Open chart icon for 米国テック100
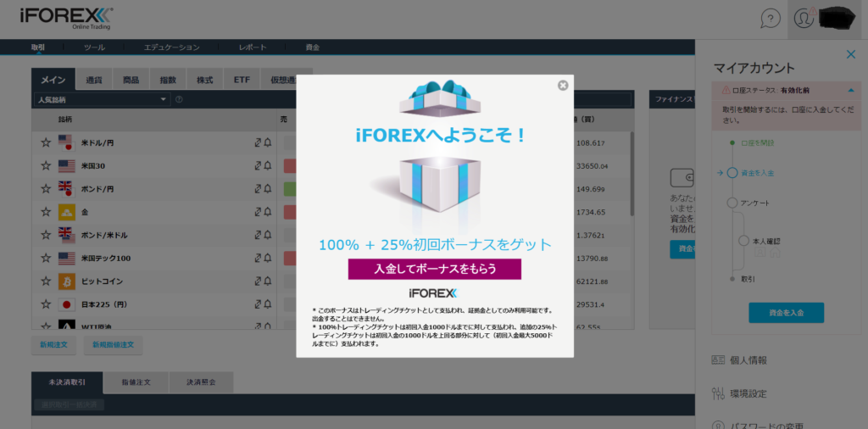868x429 pixels. [x=258, y=258]
